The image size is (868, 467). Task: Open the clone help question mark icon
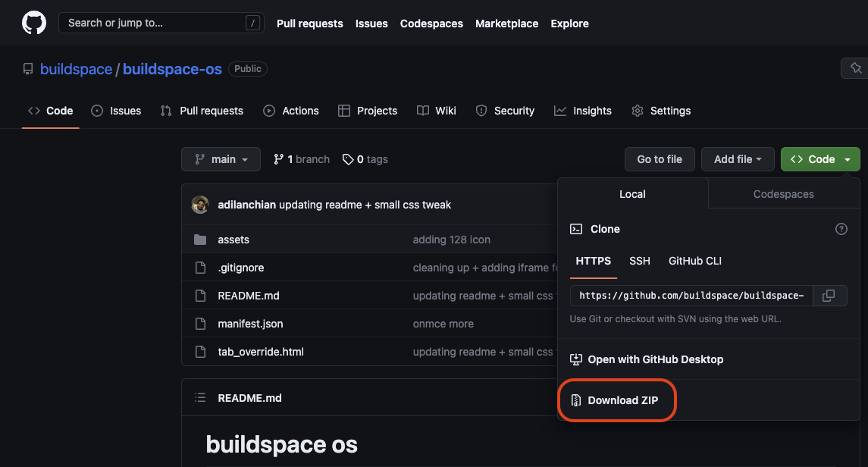pyautogui.click(x=841, y=229)
